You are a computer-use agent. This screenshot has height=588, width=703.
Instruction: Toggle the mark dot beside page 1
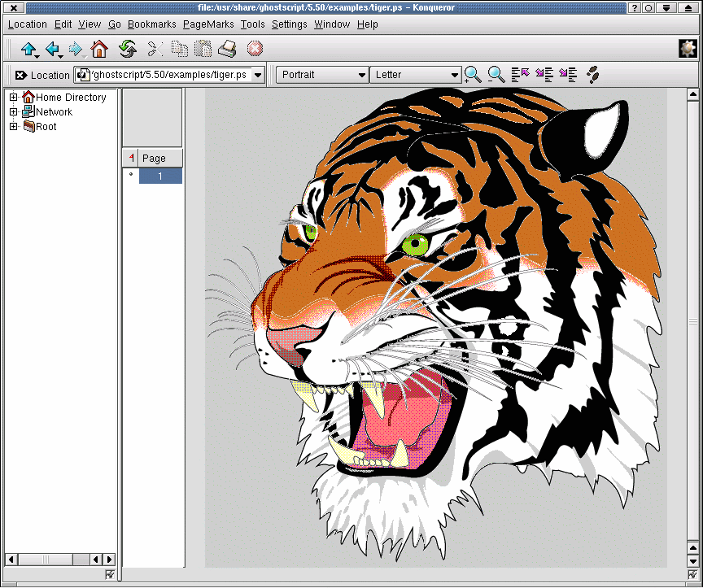click(x=131, y=174)
